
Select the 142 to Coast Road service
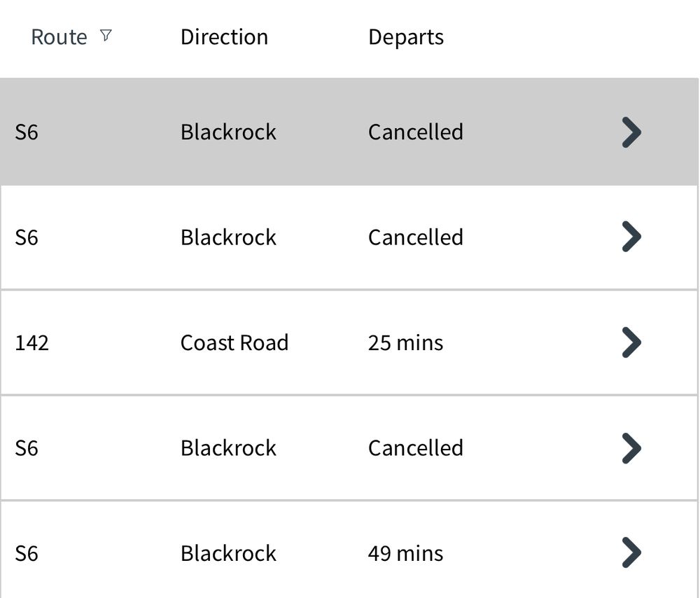(315, 342)
